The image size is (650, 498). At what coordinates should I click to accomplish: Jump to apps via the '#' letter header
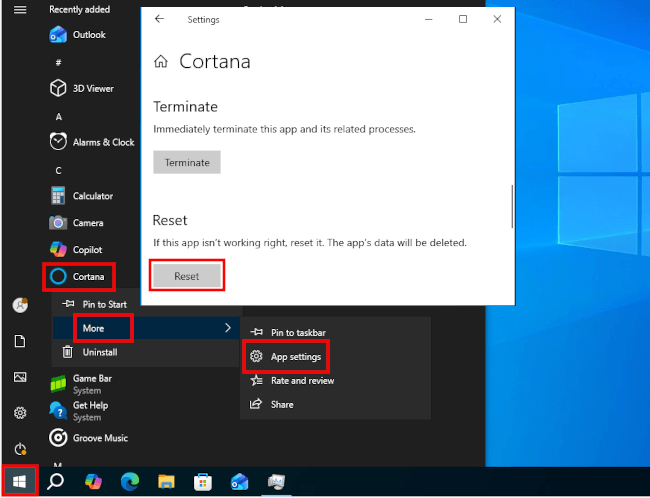coord(58,62)
